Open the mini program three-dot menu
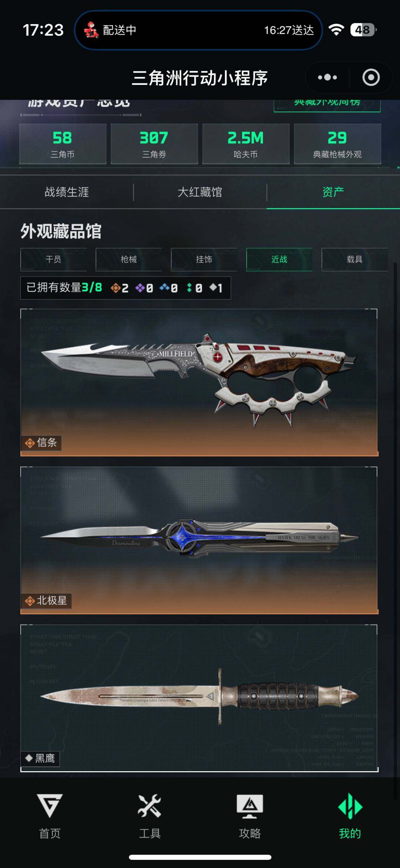The image size is (400, 868). [x=327, y=77]
